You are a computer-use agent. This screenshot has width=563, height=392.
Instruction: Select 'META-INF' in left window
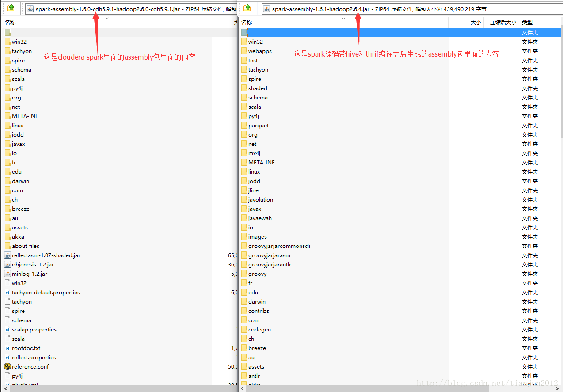tap(25, 116)
